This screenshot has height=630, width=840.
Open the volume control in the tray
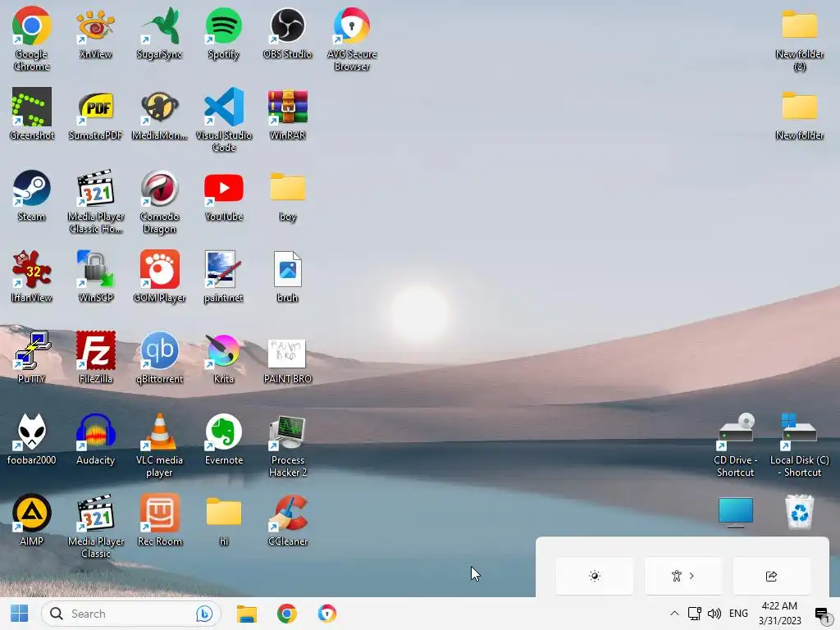tap(714, 614)
